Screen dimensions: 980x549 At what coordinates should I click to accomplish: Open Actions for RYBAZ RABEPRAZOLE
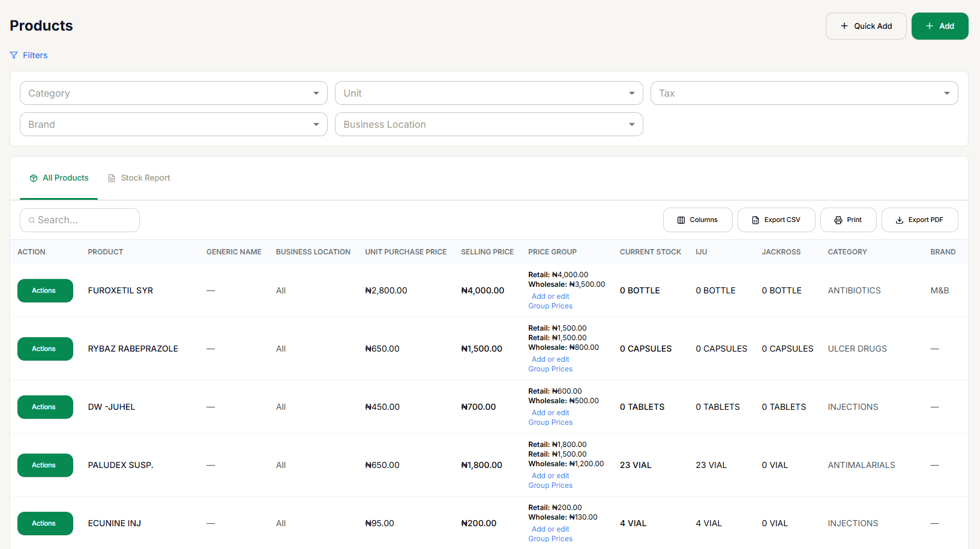coord(45,349)
